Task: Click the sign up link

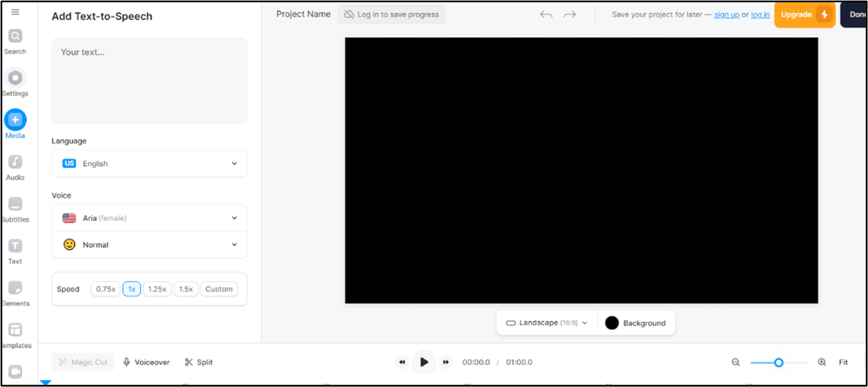Action: 726,14
